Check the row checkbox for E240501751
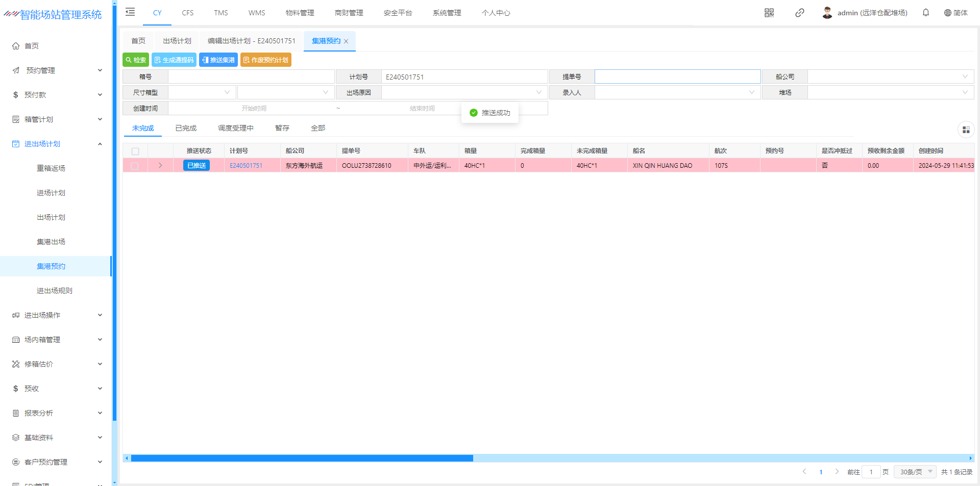 tap(135, 166)
